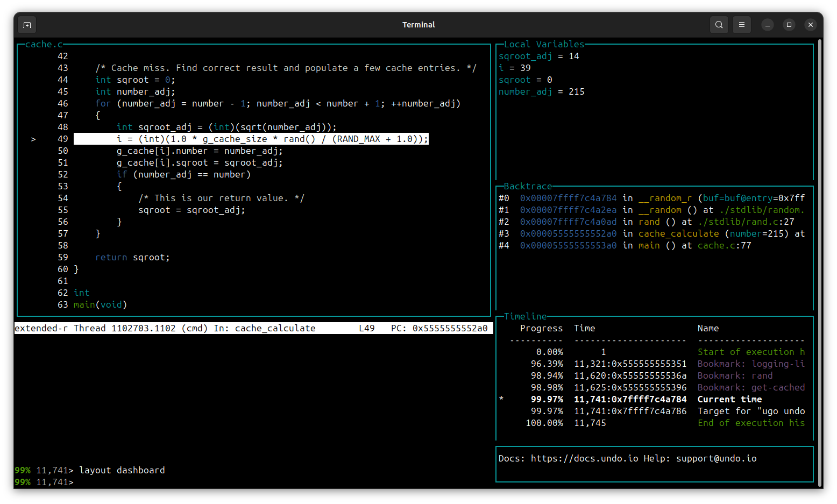Viewport: 837px width, 504px height.
Task: Open the docs.undo.io documentation link
Action: tap(585, 458)
